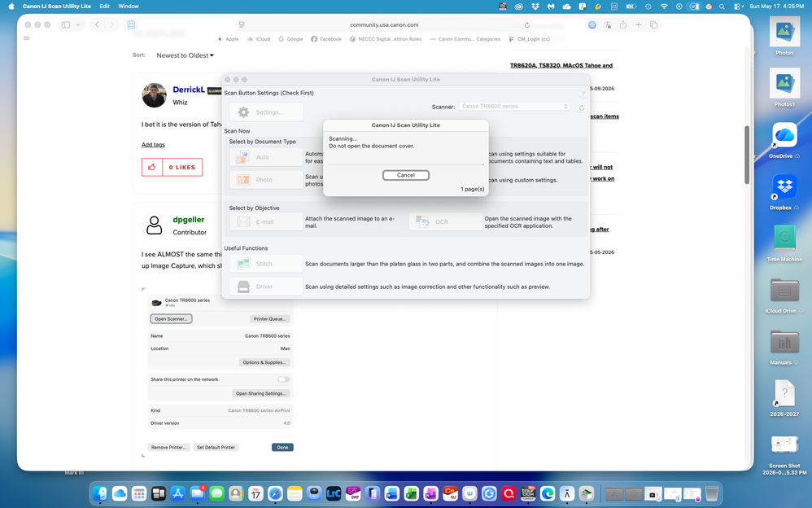Open the Window menu
The image size is (812, 508).
click(x=129, y=7)
